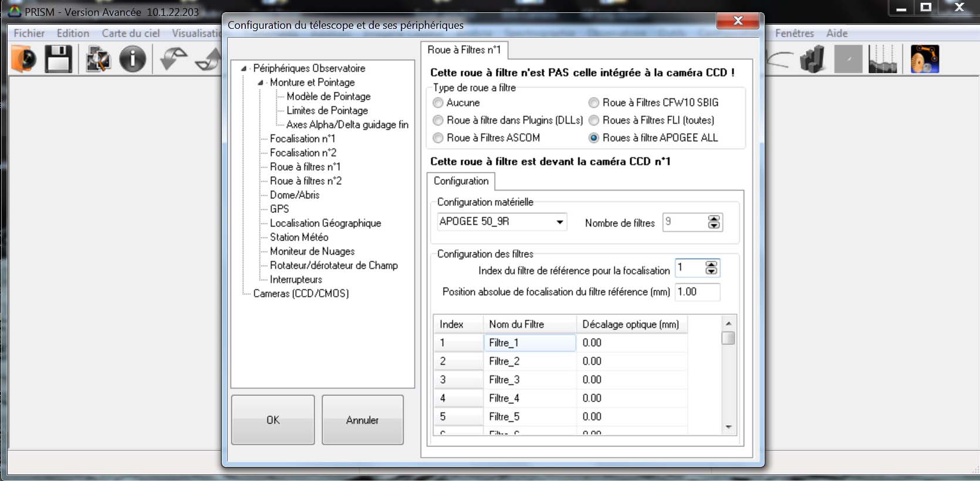This screenshot has height=481, width=980.
Task: Collapse the 'Périphériques Observatoire' tree node
Action: pos(244,69)
